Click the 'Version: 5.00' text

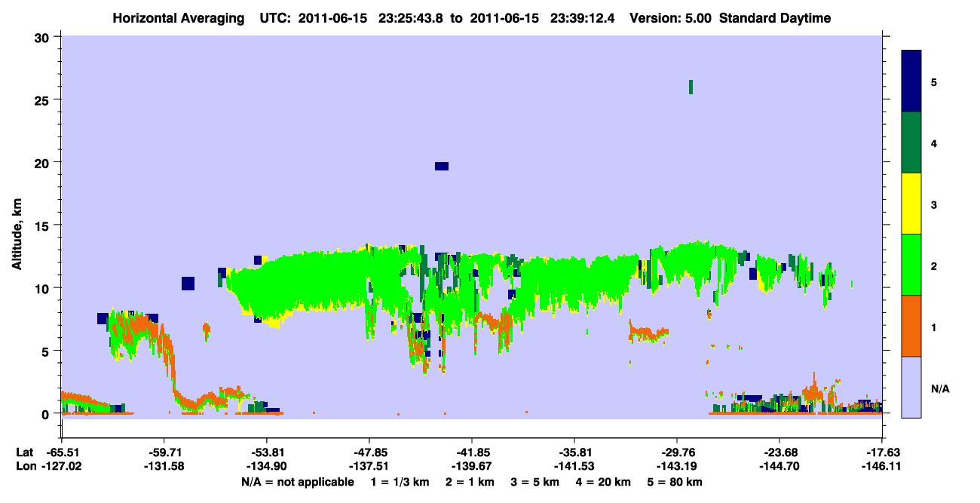coord(671,18)
